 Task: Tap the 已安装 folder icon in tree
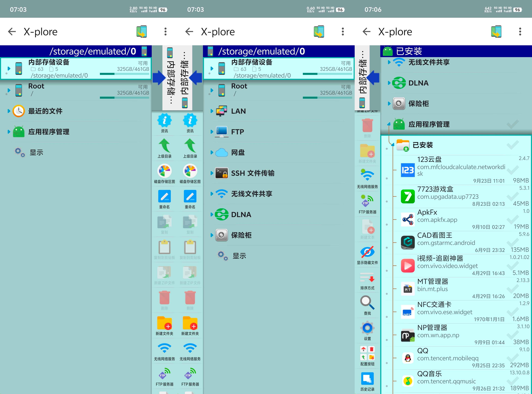[403, 145]
